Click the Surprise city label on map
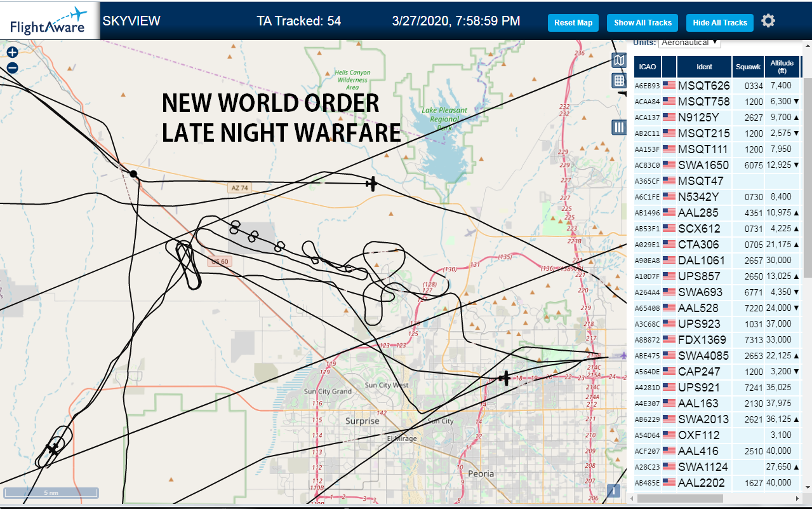 [362, 421]
